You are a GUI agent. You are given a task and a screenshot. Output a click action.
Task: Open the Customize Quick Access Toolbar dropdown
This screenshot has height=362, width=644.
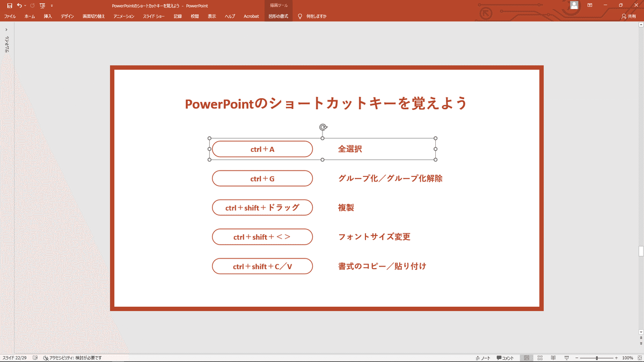[52, 5]
